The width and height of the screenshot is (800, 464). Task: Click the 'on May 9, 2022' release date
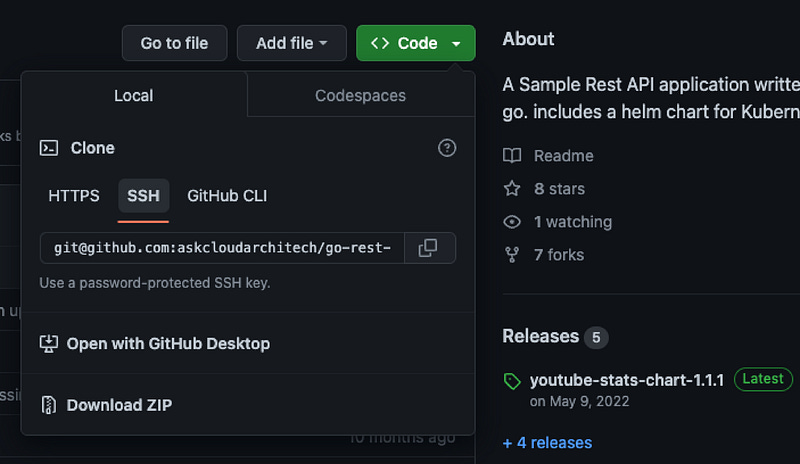click(579, 401)
